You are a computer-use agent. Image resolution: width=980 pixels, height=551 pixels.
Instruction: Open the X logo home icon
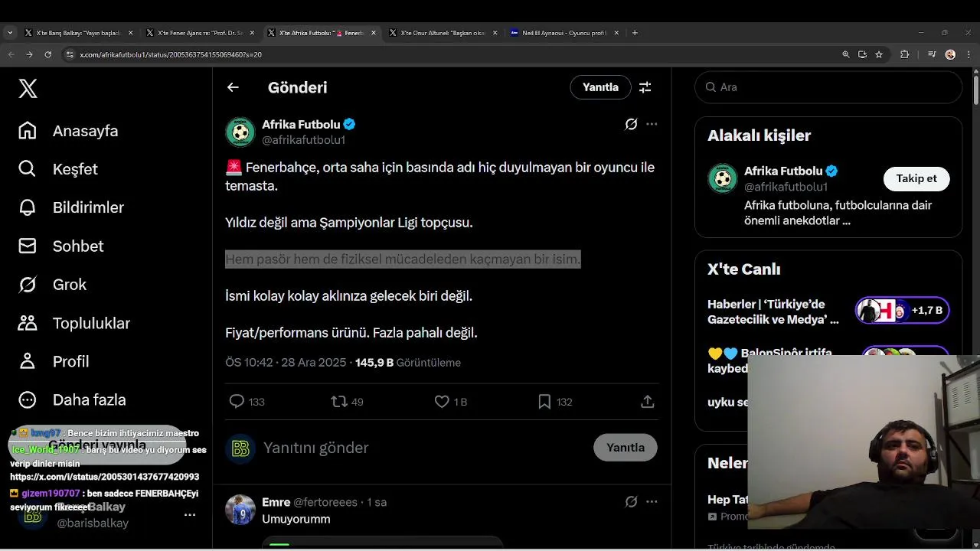(x=28, y=89)
